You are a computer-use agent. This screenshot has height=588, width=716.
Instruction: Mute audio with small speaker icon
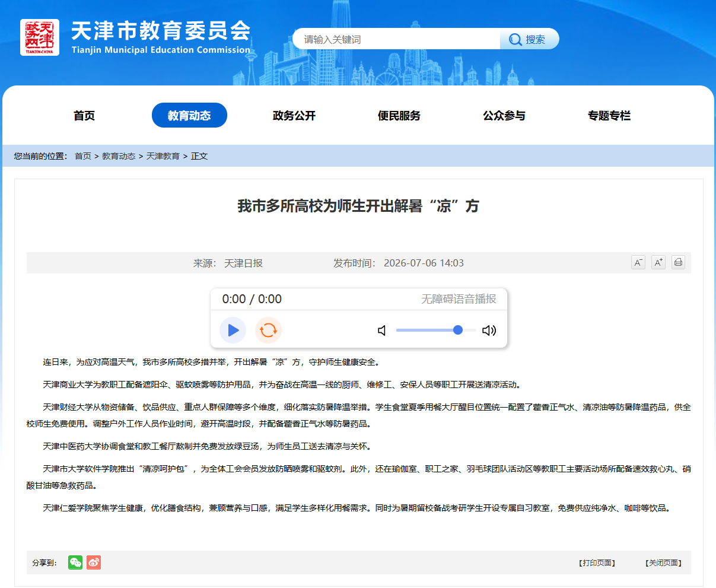point(382,330)
